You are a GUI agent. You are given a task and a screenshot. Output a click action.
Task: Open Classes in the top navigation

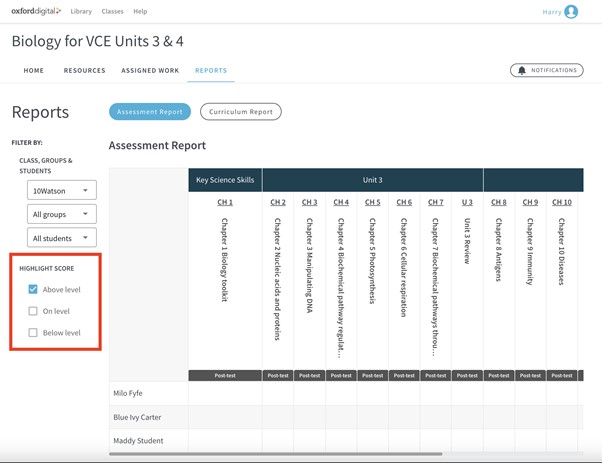pyautogui.click(x=112, y=12)
